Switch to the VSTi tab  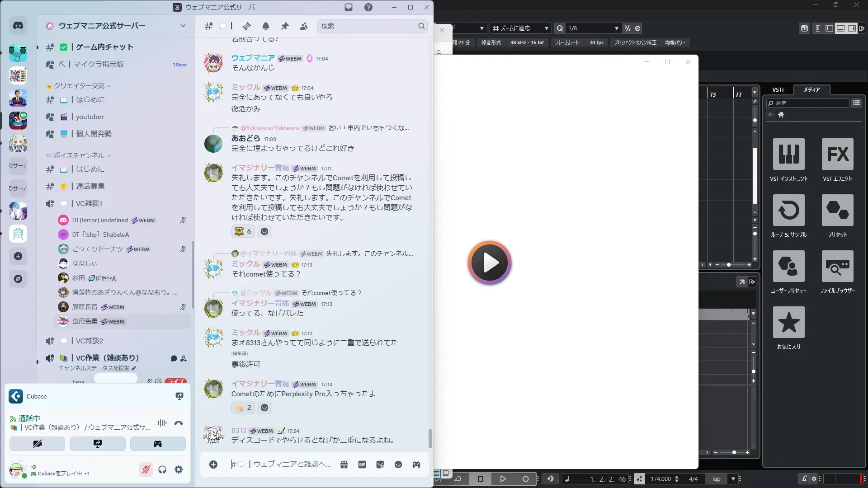click(778, 89)
